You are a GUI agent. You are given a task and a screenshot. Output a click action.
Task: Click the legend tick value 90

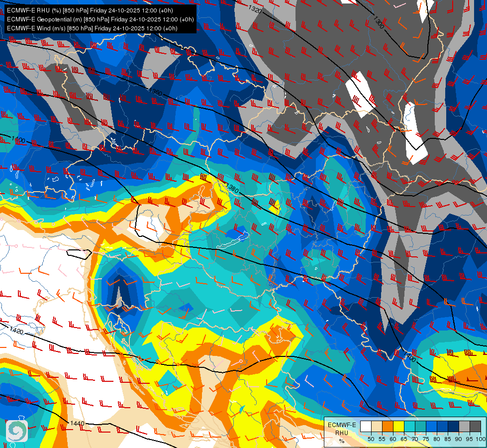click(x=459, y=439)
